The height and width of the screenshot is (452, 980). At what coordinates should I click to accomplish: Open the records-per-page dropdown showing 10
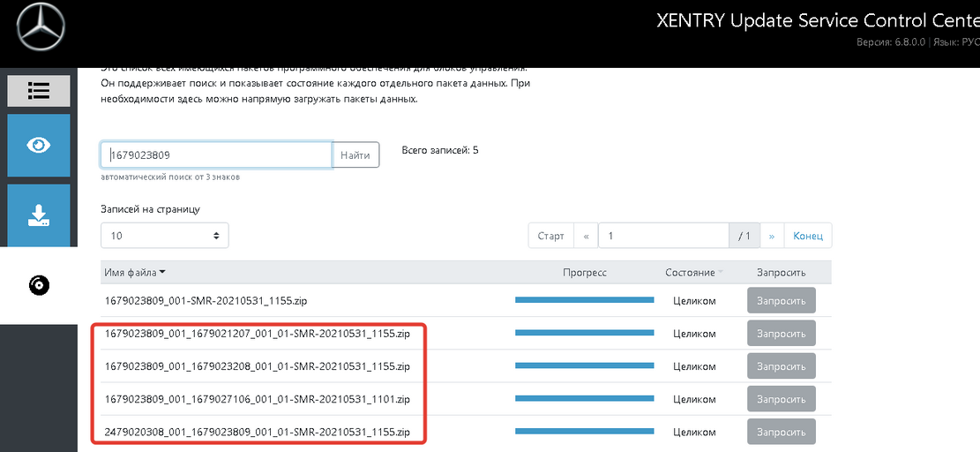point(164,236)
